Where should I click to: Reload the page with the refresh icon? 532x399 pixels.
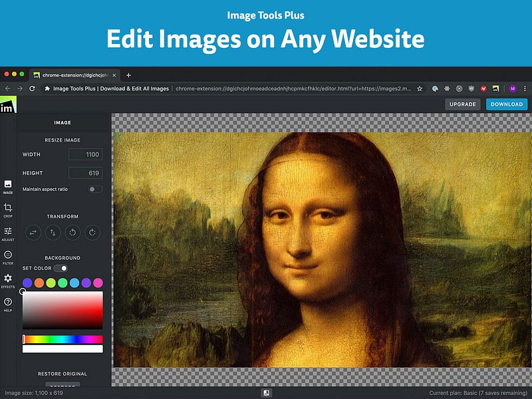pos(32,88)
